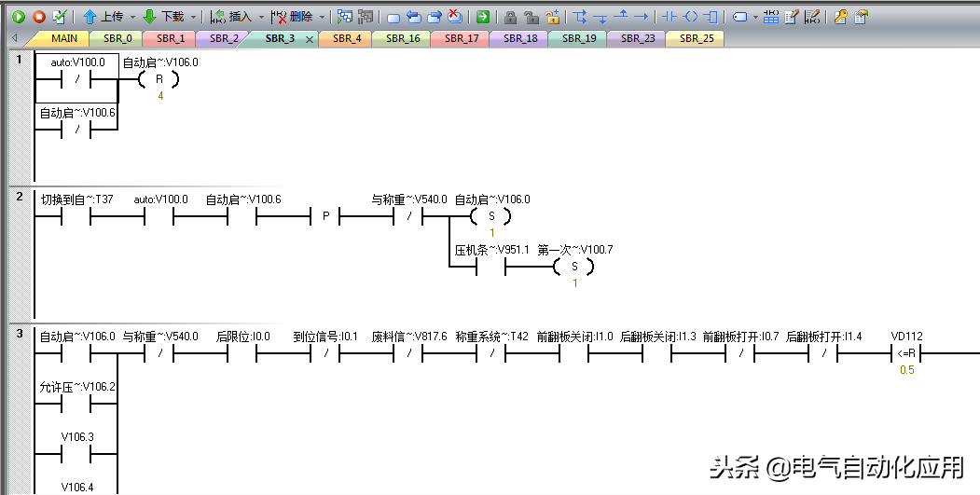Select the 后限位:I0.0 contact
Screen dimensions: 980x495
242,353
